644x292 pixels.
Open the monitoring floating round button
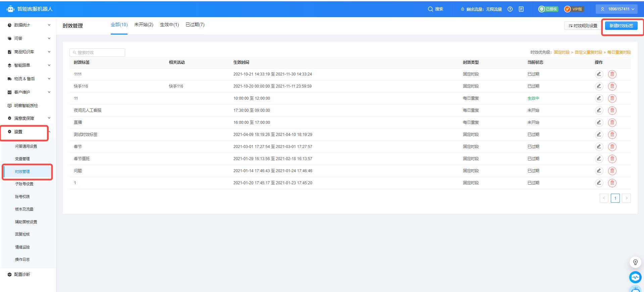[635, 277]
